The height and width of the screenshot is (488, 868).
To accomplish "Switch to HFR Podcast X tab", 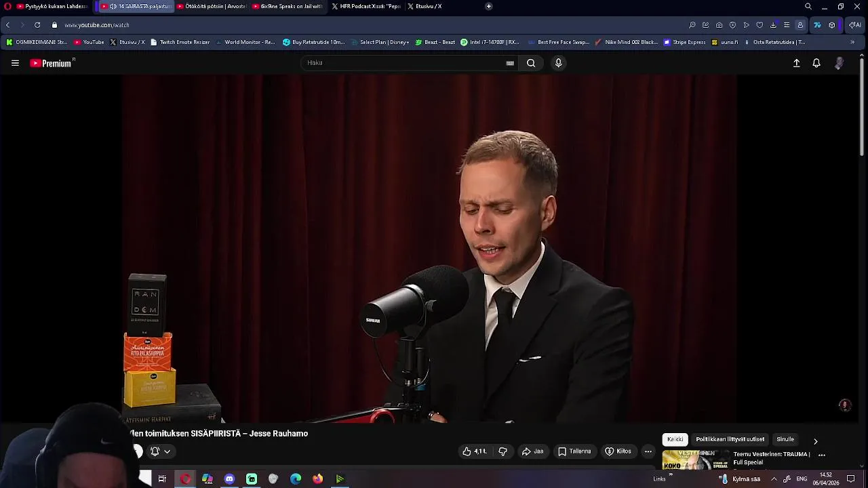I will point(366,6).
